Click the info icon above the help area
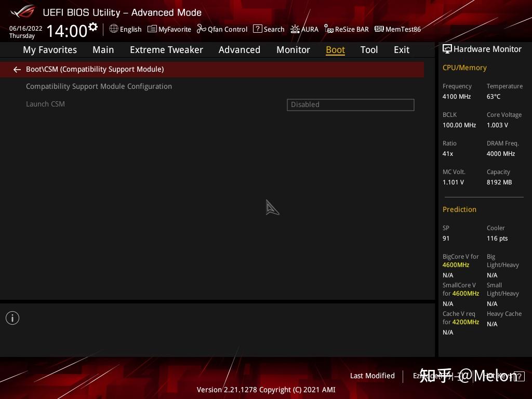 (x=12, y=317)
